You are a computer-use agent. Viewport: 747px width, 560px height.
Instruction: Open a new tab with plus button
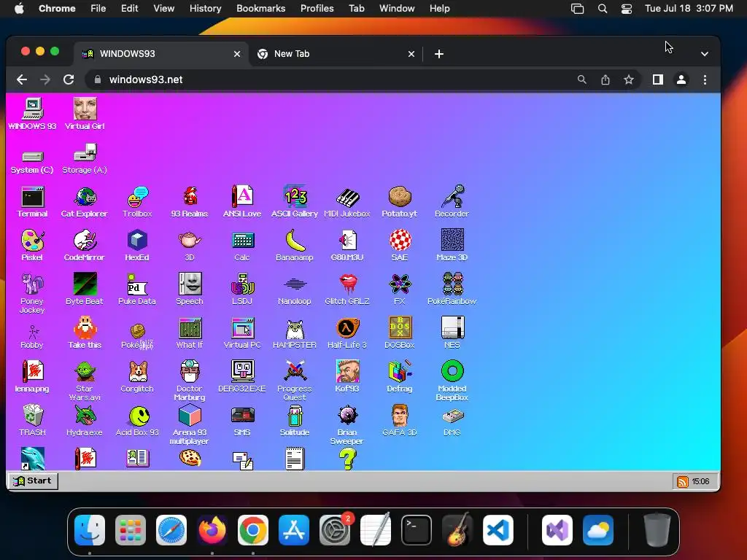(438, 54)
